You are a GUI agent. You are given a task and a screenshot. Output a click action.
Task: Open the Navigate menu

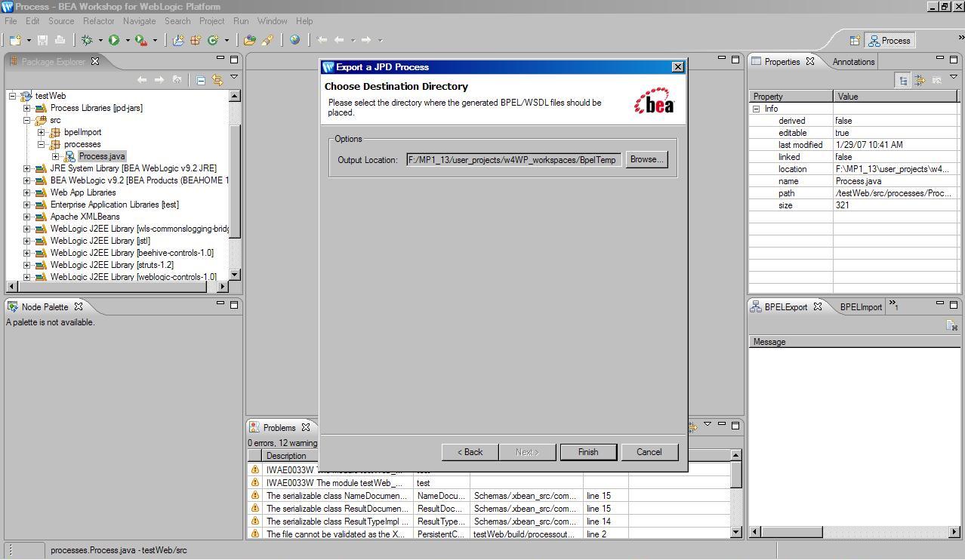[139, 21]
